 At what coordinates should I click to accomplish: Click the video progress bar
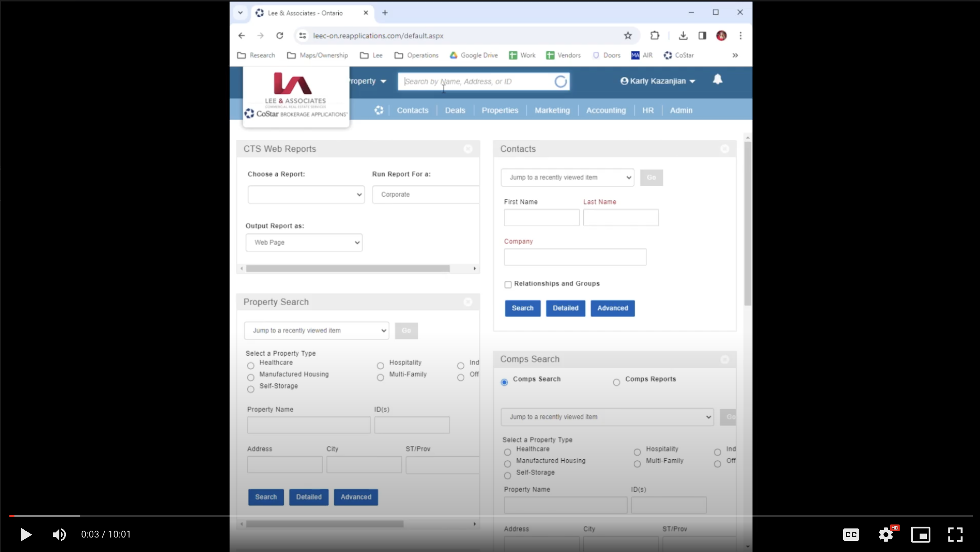(490, 516)
